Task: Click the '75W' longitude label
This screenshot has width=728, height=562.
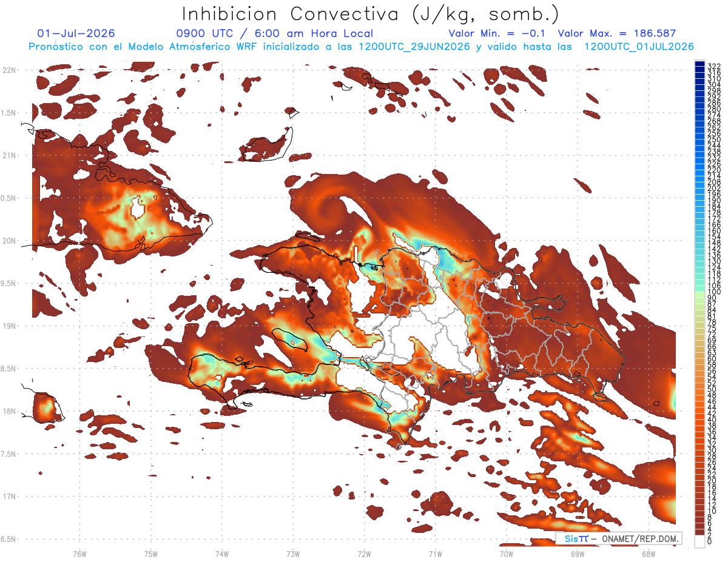Action: 151,553
